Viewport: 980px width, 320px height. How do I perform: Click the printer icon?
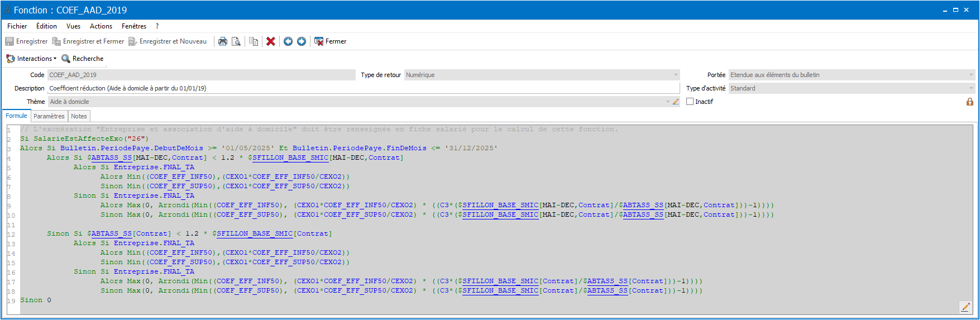(x=223, y=41)
